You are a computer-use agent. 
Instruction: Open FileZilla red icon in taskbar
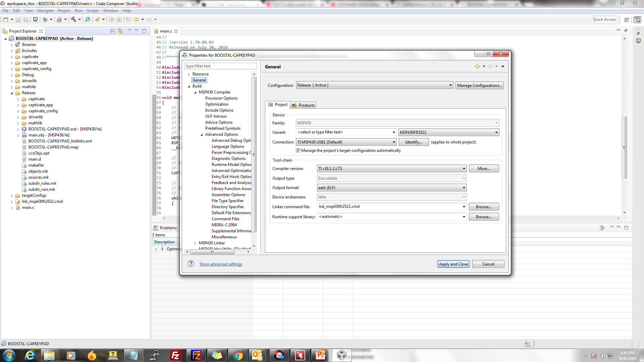(x=175, y=355)
